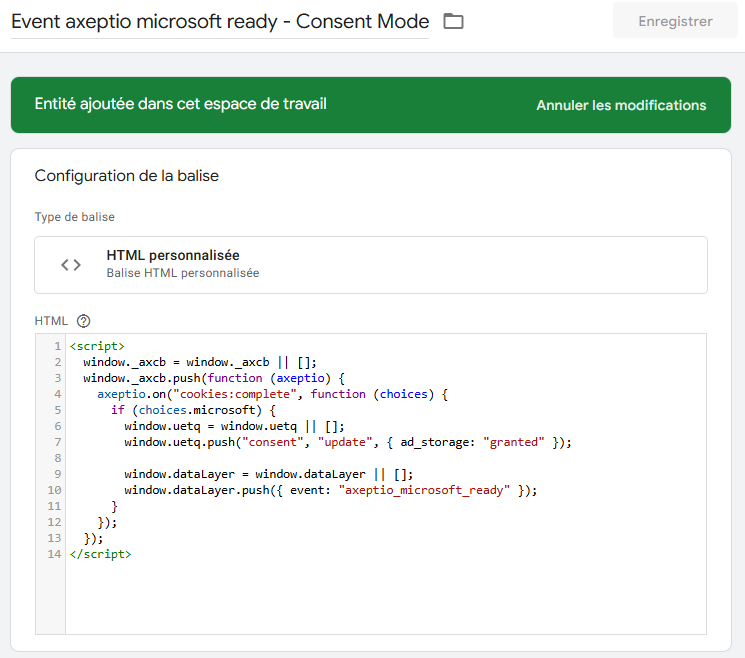Click the Entité ajoutée dans cet espace banner text
Image resolution: width=745 pixels, height=658 pixels.
tap(181, 104)
